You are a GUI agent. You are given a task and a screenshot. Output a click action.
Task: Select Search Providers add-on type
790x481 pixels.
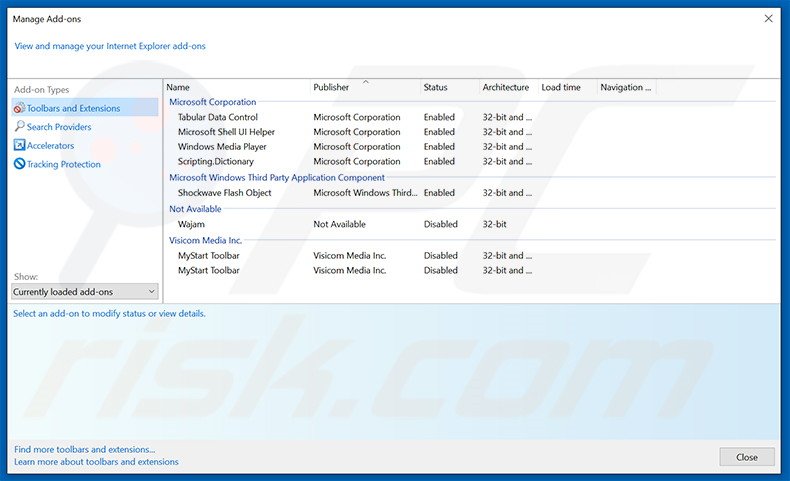[59, 127]
